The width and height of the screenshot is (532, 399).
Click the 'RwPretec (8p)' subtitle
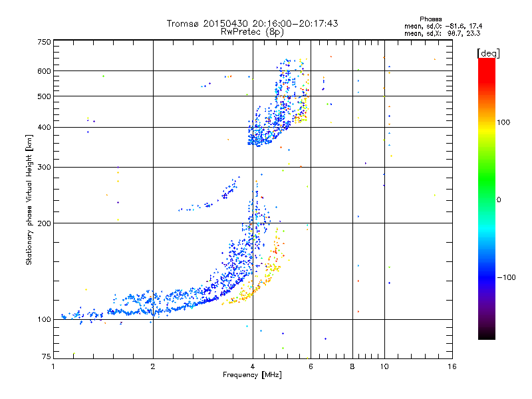252,32
